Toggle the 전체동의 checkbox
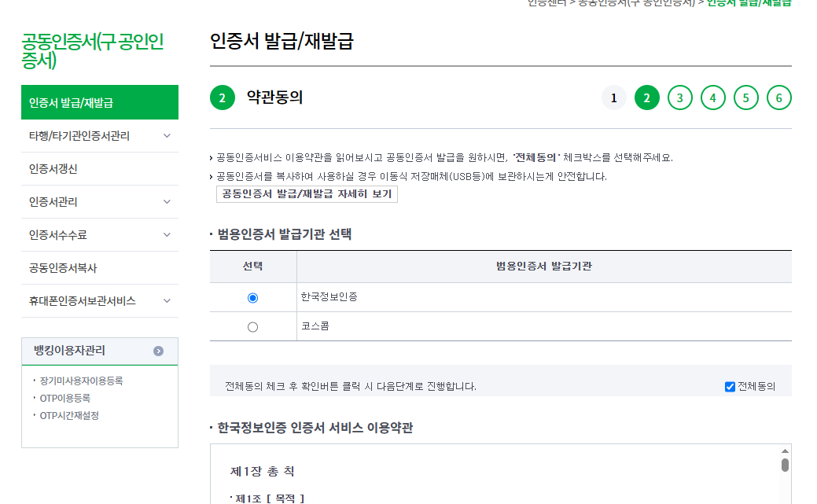Image resolution: width=817 pixels, height=504 pixels. tap(730, 387)
